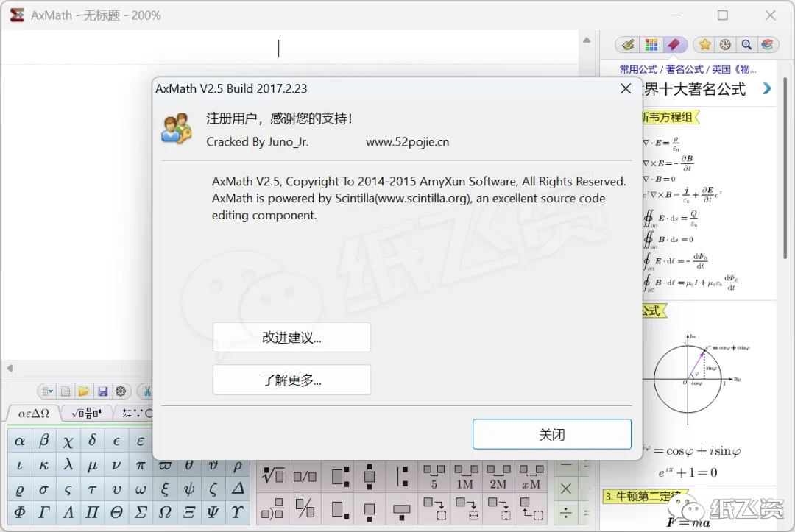Click the 了解更多... button
Viewport: 795px width, 532px height.
tap(291, 380)
